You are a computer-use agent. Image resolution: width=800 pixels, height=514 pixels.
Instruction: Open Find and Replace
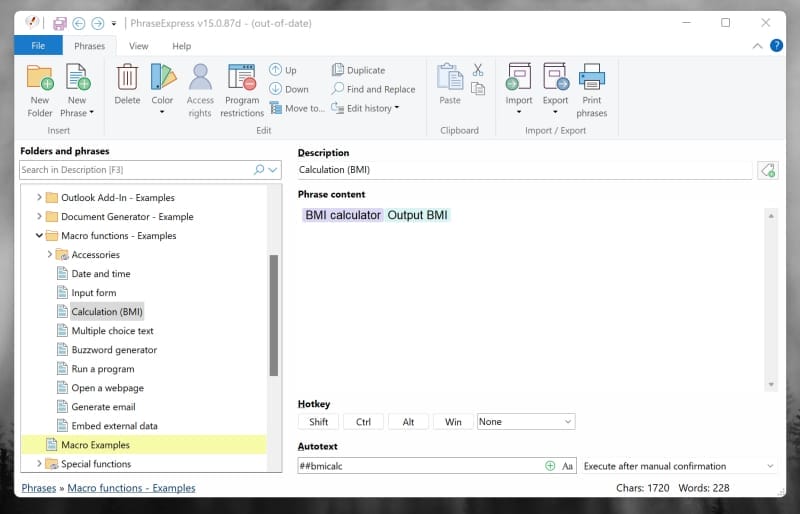(x=373, y=89)
